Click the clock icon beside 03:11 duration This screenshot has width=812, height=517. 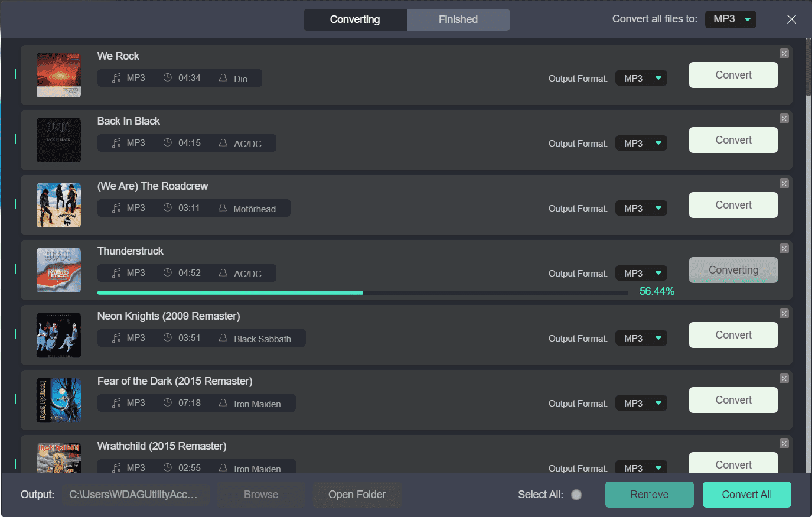click(168, 208)
